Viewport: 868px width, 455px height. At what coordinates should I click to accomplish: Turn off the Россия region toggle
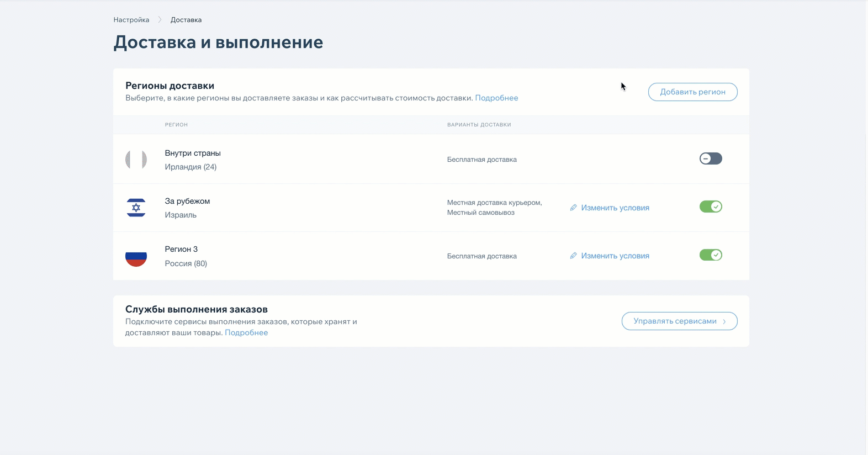(710, 255)
